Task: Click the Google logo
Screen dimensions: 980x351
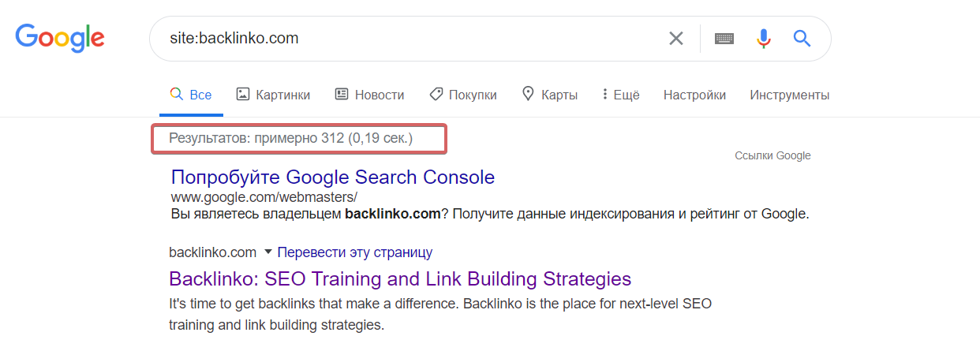Action: [60, 38]
